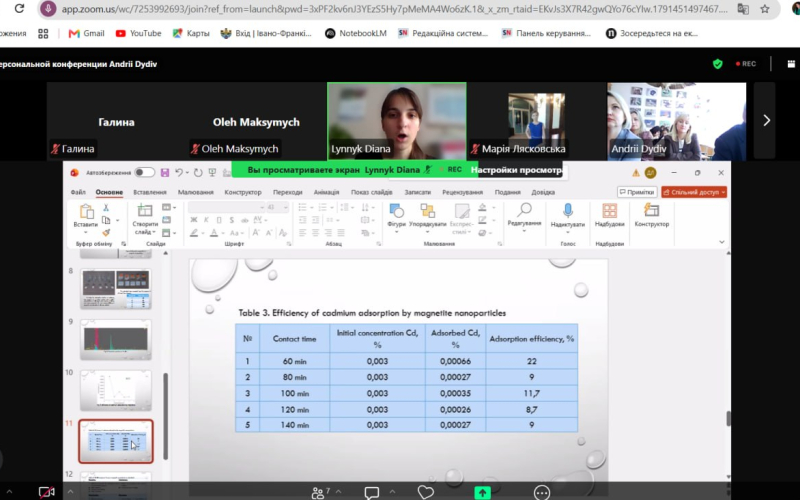Click Створити слайд new slide icon

145,211
